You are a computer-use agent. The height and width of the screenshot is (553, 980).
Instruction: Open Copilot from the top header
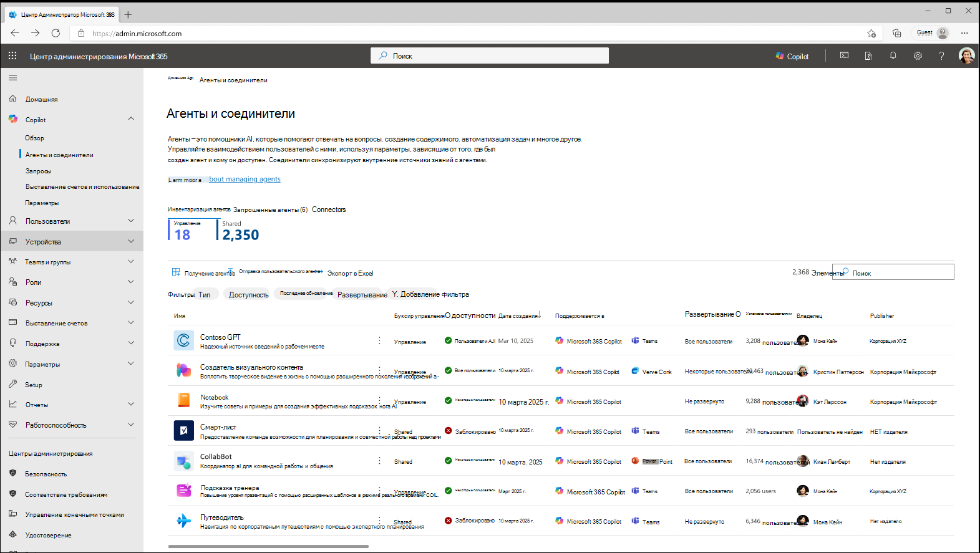tap(792, 56)
